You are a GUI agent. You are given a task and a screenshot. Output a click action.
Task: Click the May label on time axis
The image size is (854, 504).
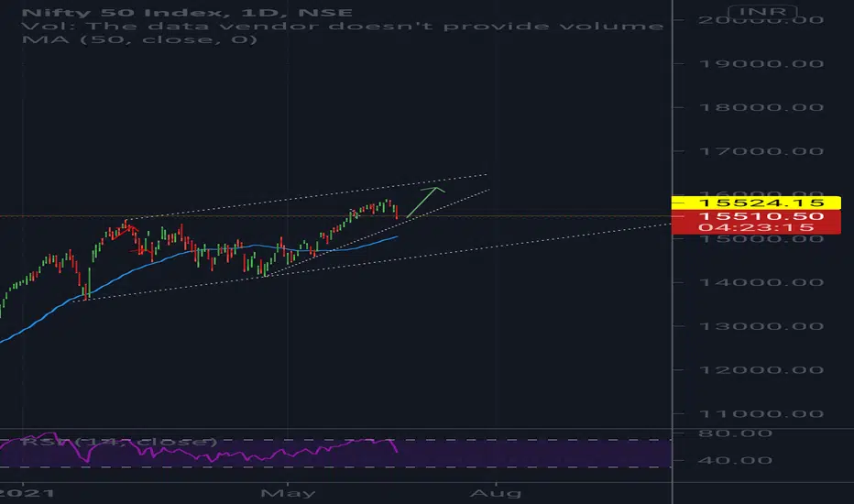click(288, 494)
